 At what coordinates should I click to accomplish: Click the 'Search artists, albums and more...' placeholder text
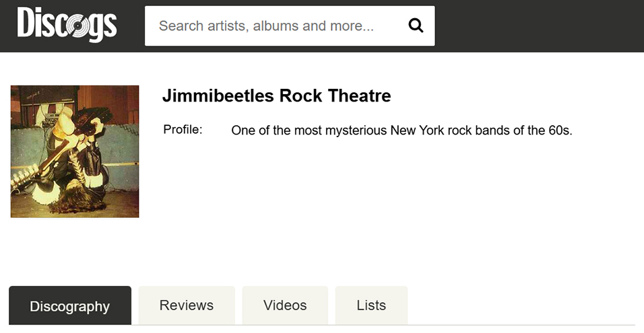coord(266,26)
